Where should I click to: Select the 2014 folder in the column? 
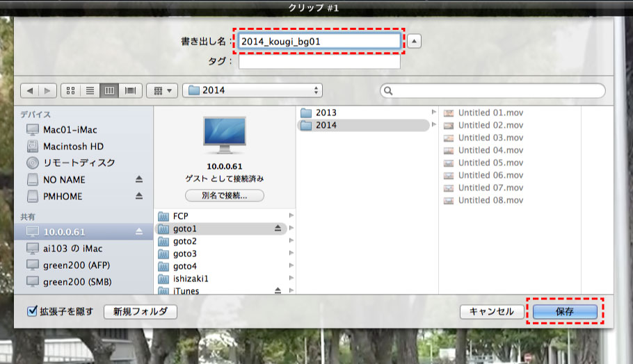pos(363,125)
